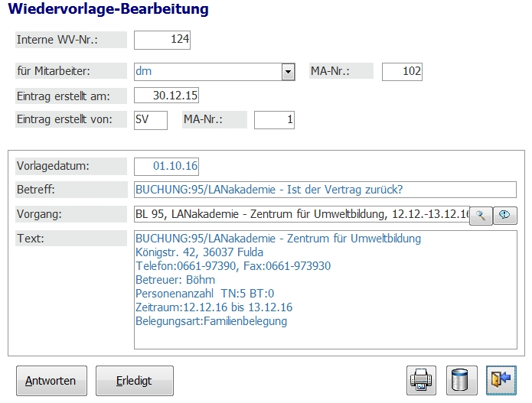Screen dimensions: 532x403
Task: Click the eye view icon beside Vorgang
Action: pos(504,216)
